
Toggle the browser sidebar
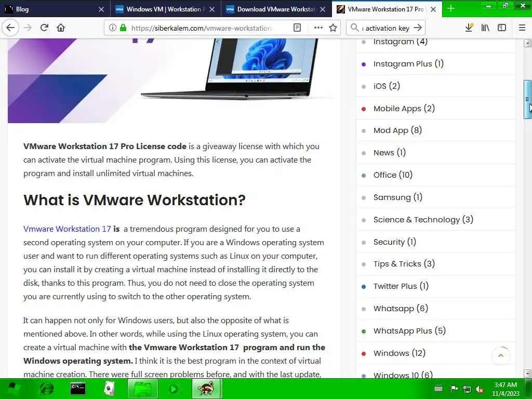(502, 28)
